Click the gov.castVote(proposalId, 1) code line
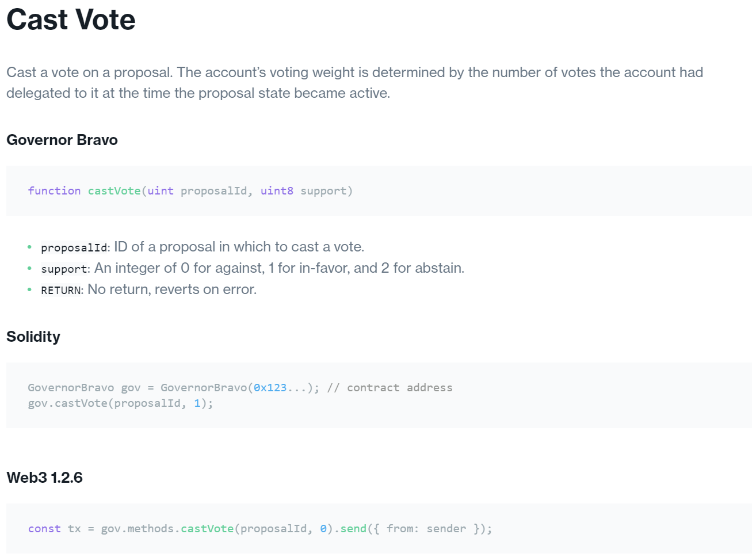 [120, 403]
